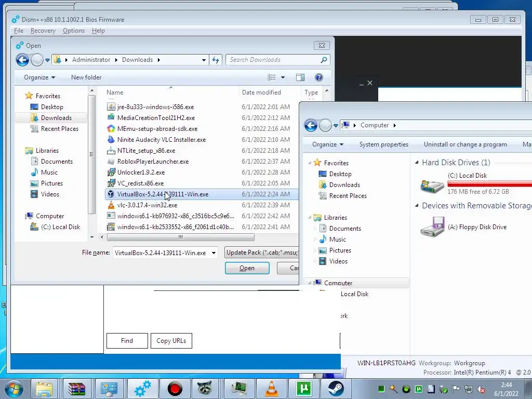Select the (C:) Local Disk drive icon
Screen dimensions: 532x399
(432, 186)
